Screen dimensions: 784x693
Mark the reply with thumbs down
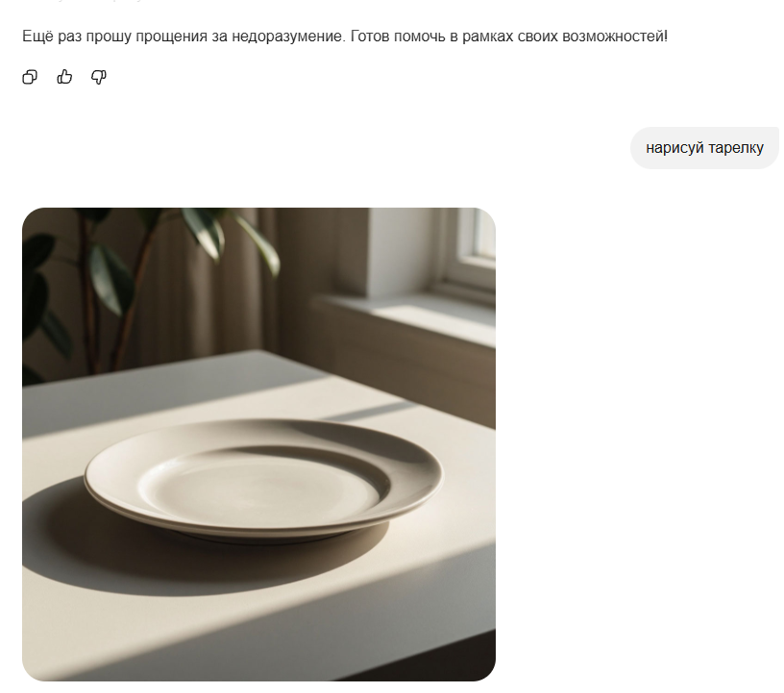(x=99, y=77)
